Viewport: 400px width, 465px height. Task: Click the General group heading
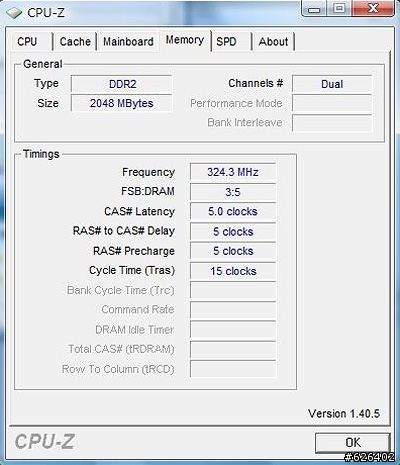pyautogui.click(x=43, y=64)
